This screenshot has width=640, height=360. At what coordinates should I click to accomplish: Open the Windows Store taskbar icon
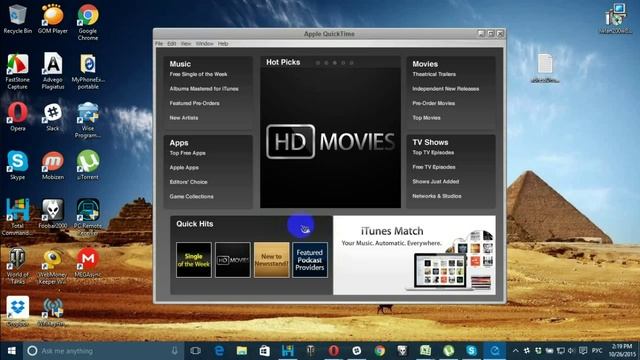click(x=264, y=351)
